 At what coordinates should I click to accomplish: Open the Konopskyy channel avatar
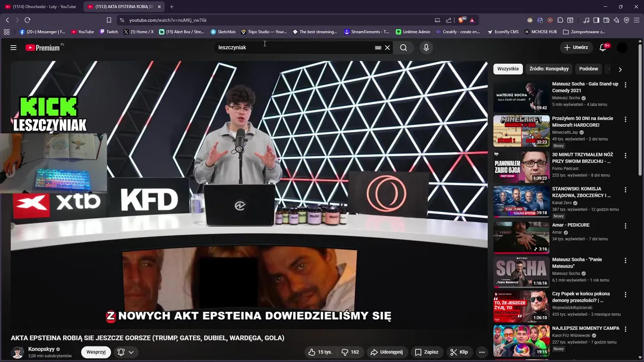(18, 352)
